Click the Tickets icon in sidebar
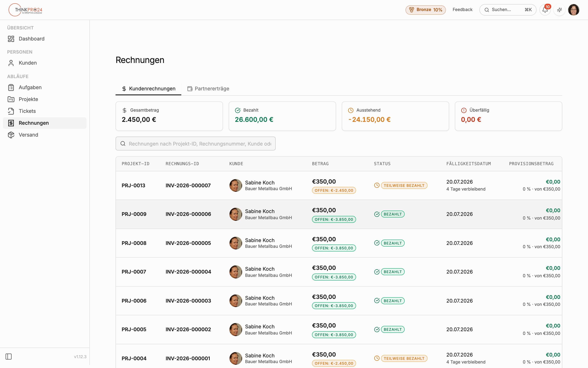The height and width of the screenshot is (368, 588). coord(11,111)
